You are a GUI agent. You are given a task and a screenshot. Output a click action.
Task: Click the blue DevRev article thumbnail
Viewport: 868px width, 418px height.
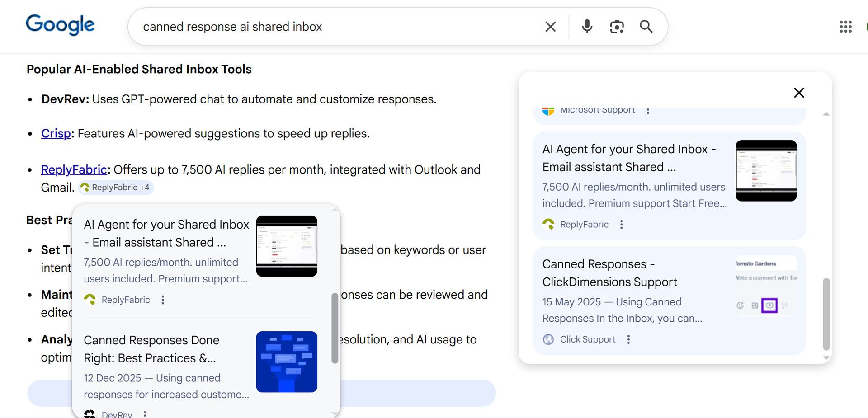coord(287,362)
